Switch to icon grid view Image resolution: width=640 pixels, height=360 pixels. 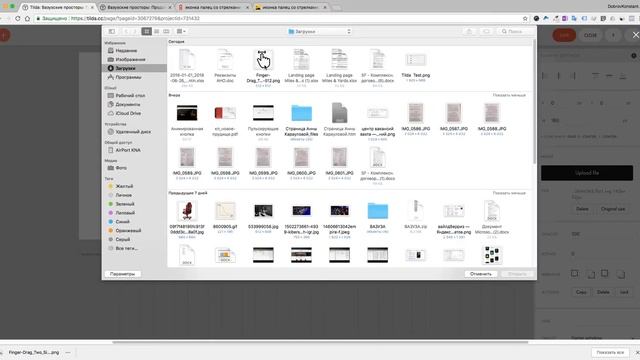point(147,31)
